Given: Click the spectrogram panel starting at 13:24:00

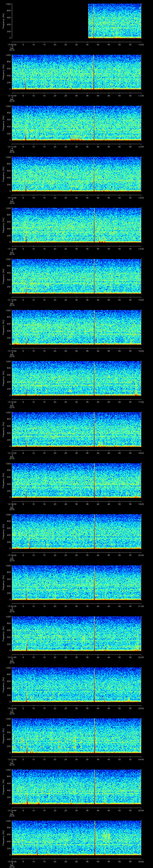Looking at the screenshot, I should 76,787.
